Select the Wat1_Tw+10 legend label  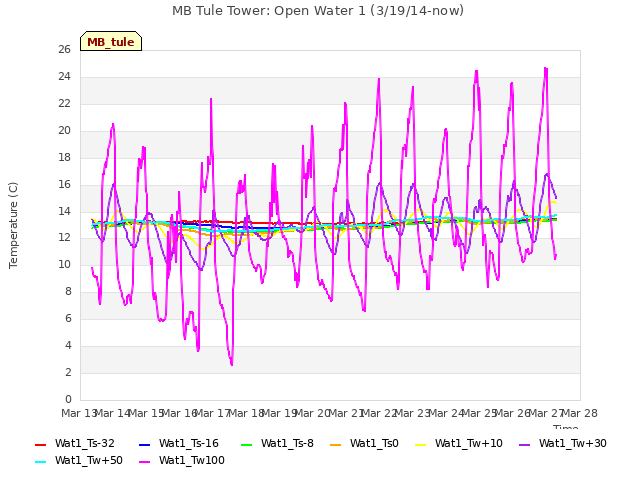pyautogui.click(x=469, y=443)
